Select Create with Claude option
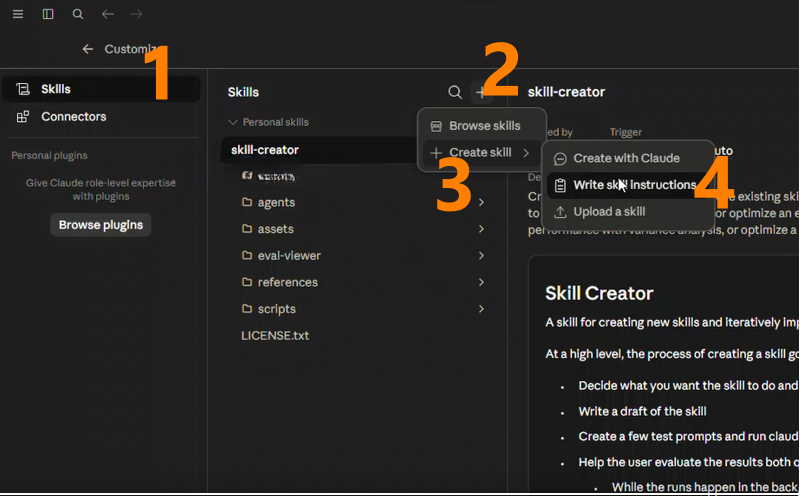This screenshot has height=496, width=800. 629,158
